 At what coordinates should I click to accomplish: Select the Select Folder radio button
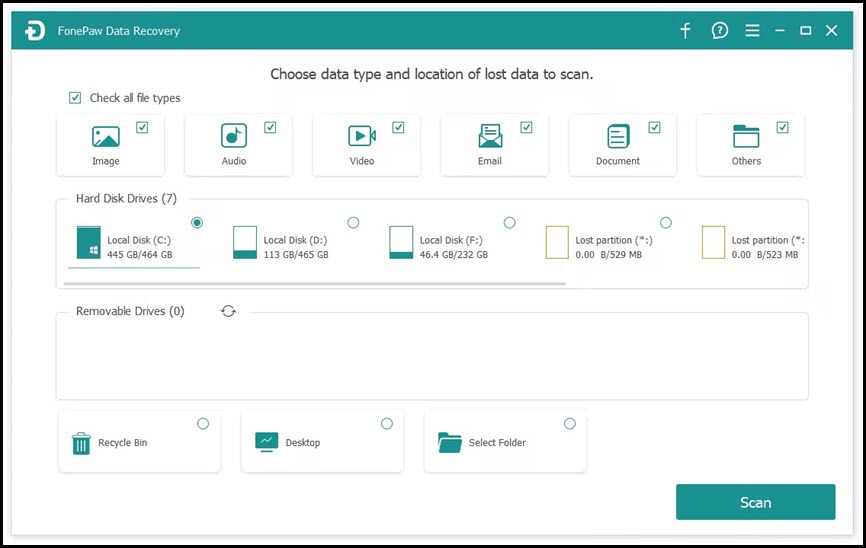tap(569, 424)
